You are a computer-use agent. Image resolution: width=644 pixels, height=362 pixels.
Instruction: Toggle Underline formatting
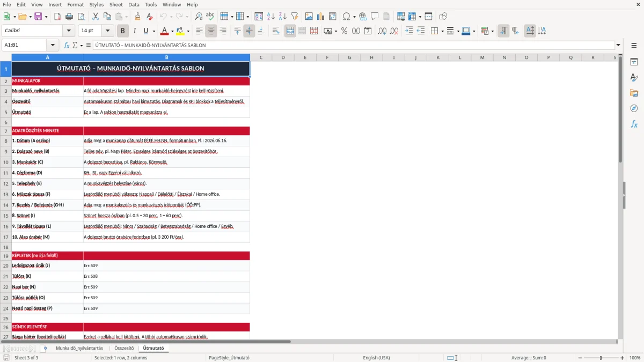pos(145,31)
